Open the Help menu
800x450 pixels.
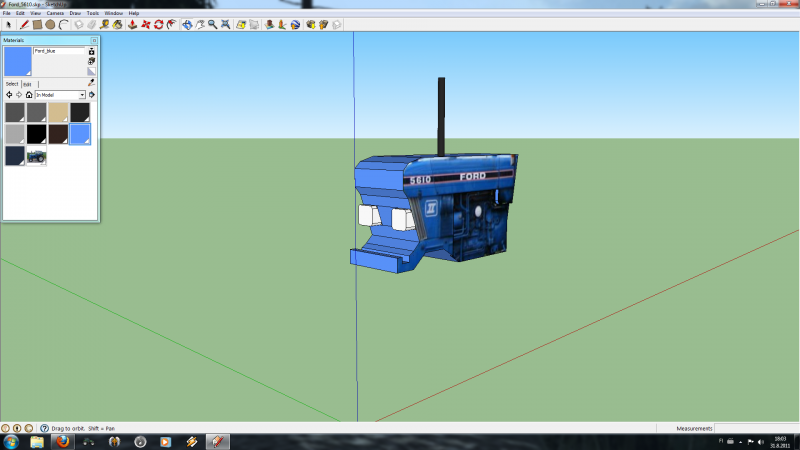click(x=134, y=13)
